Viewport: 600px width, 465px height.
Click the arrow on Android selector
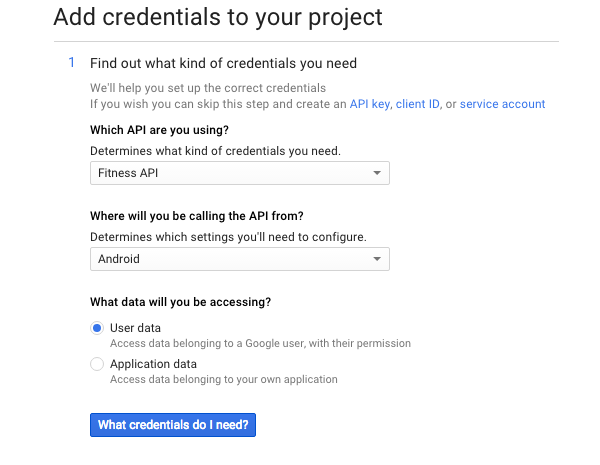377,259
